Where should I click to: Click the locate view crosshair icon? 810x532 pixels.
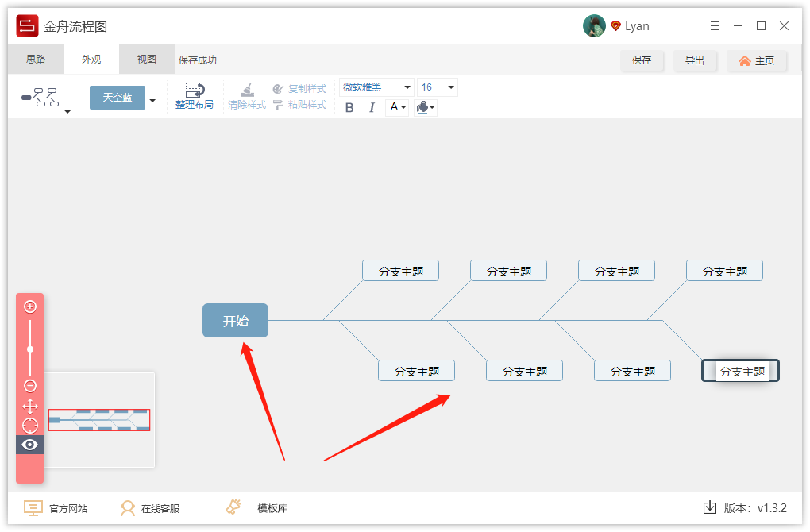pos(29,425)
